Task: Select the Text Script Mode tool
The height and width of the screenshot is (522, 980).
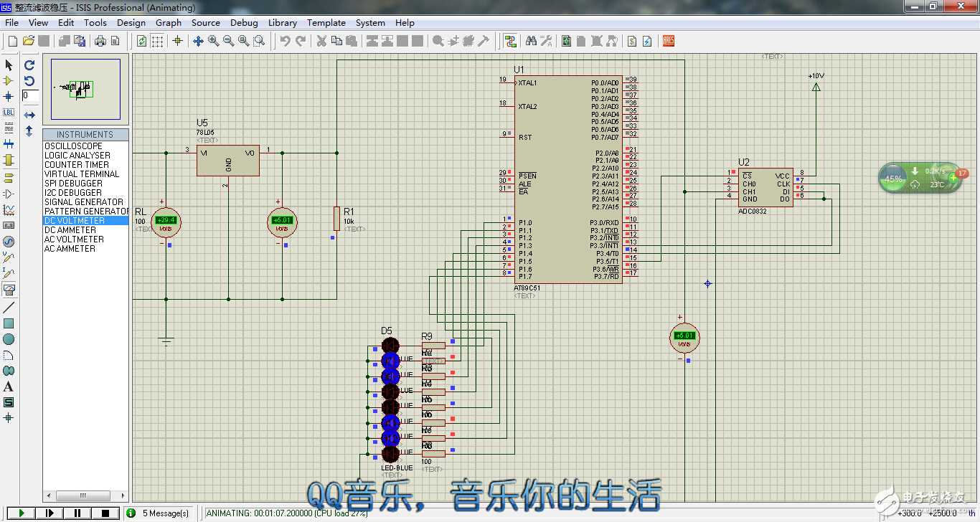Action: click(9, 128)
